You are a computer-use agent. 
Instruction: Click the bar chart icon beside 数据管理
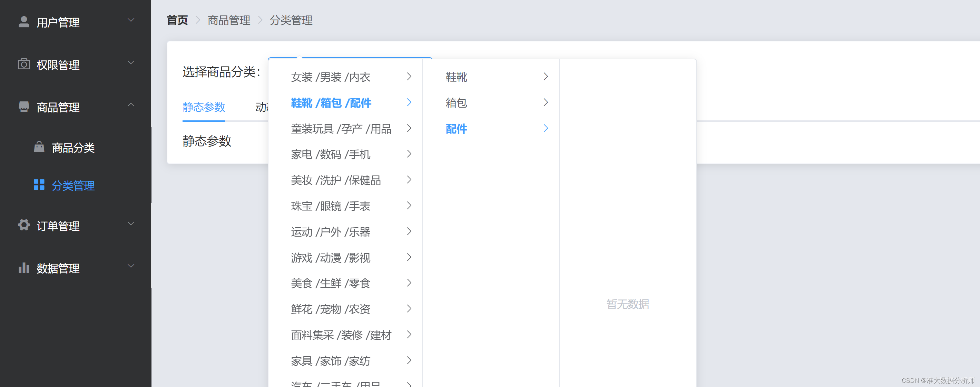pyautogui.click(x=23, y=268)
